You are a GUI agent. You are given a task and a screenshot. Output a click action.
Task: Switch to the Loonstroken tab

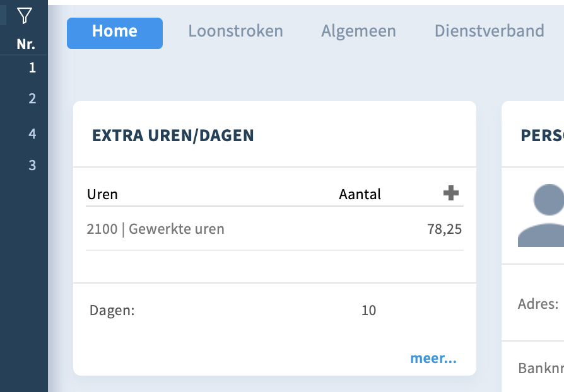tap(235, 30)
